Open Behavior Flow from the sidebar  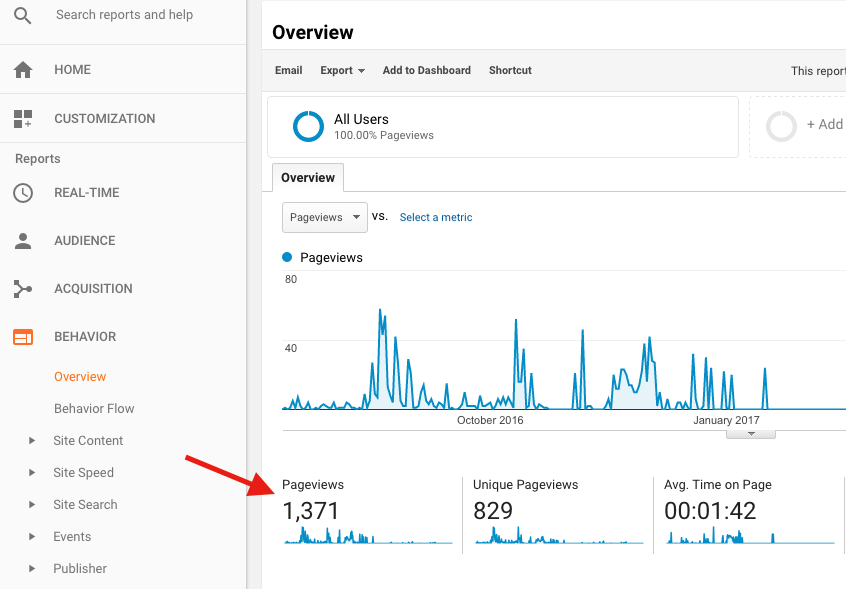pos(94,408)
